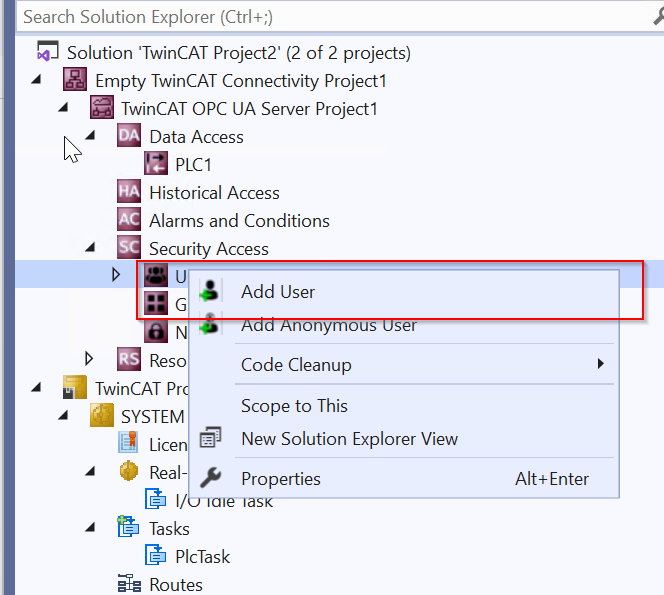This screenshot has height=595, width=664.
Task: Click the PlcTask icon
Action: click(x=155, y=555)
